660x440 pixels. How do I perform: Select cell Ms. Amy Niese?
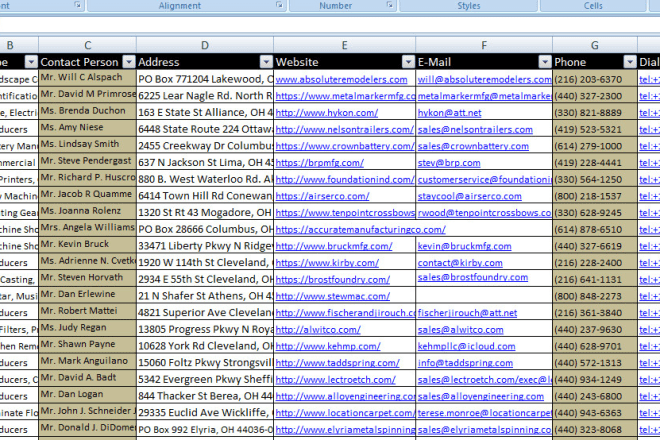coord(88,128)
